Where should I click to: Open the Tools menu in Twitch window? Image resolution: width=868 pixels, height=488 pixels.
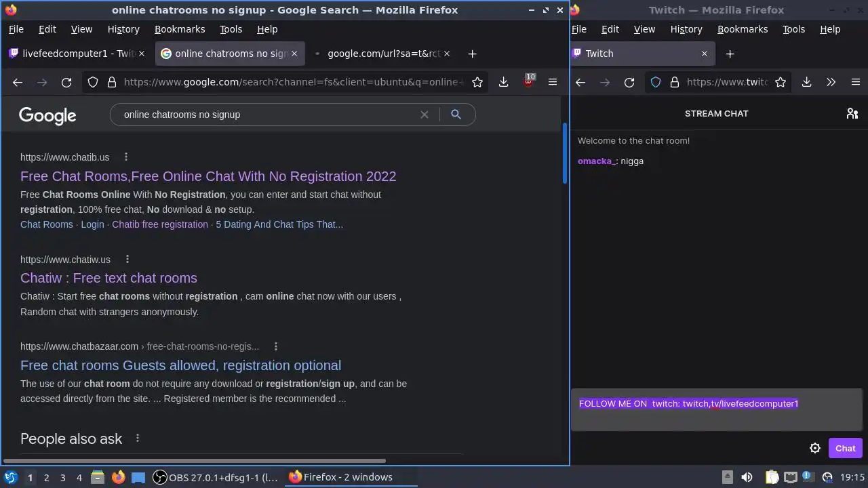(x=793, y=29)
